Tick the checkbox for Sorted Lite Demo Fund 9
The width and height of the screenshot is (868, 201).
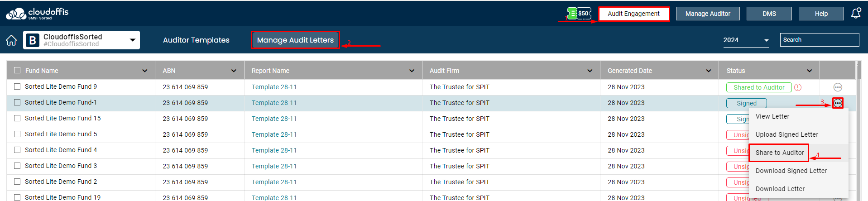[17, 86]
